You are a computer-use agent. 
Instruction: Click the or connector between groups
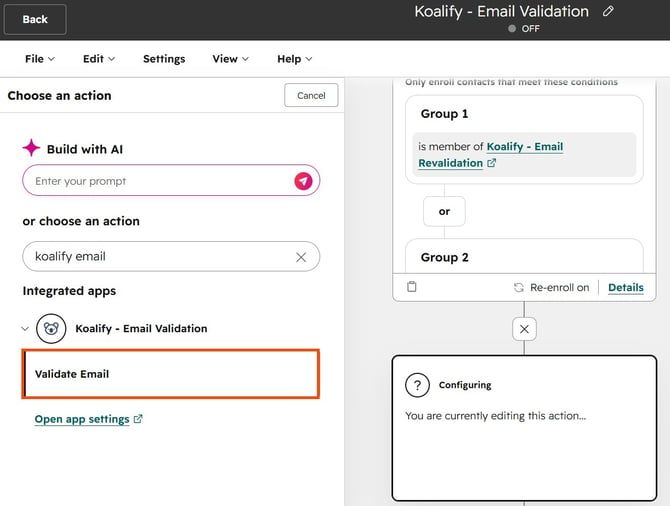pos(444,212)
